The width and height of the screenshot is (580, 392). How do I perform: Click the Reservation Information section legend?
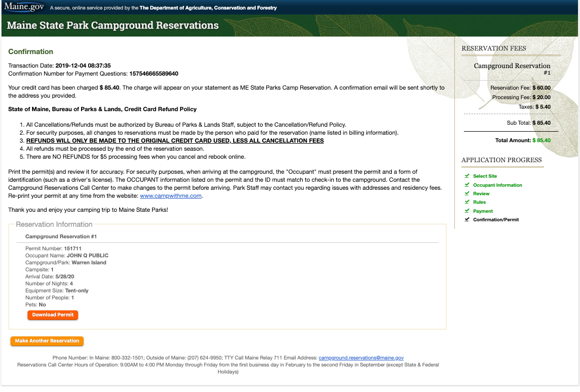pos(54,224)
